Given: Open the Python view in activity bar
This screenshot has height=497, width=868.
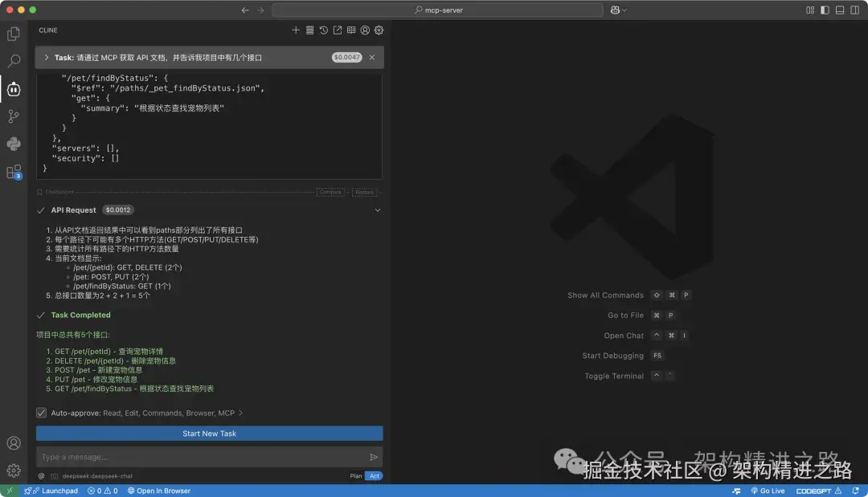Looking at the screenshot, I should point(14,144).
